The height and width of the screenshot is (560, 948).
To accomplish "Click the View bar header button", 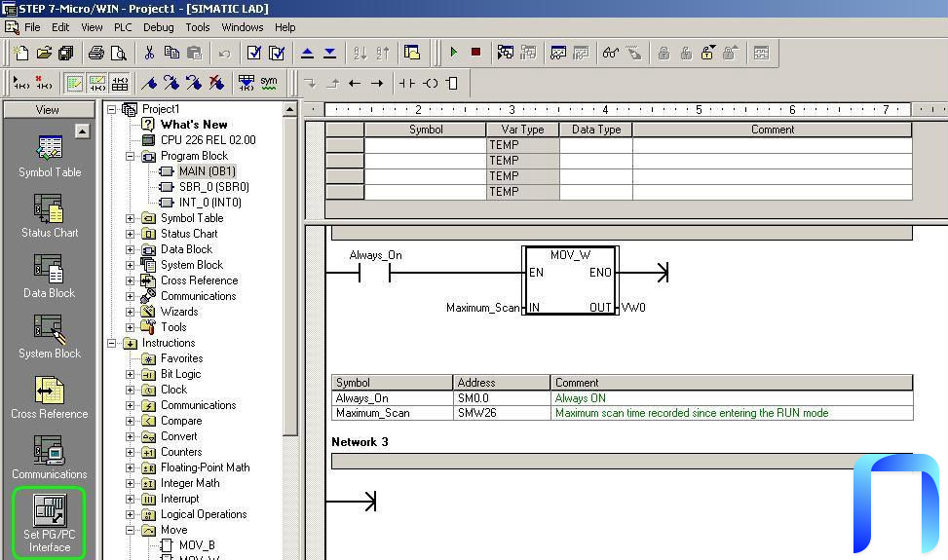I will click(49, 110).
